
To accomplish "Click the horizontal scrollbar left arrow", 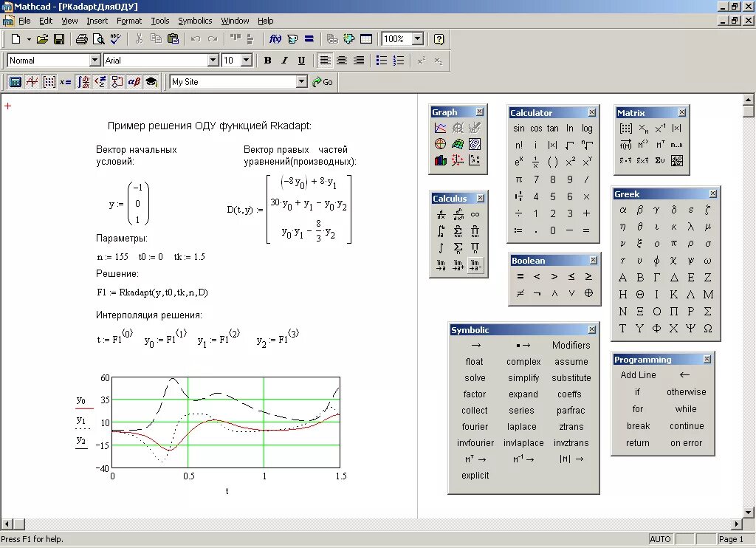I will click(x=6, y=524).
